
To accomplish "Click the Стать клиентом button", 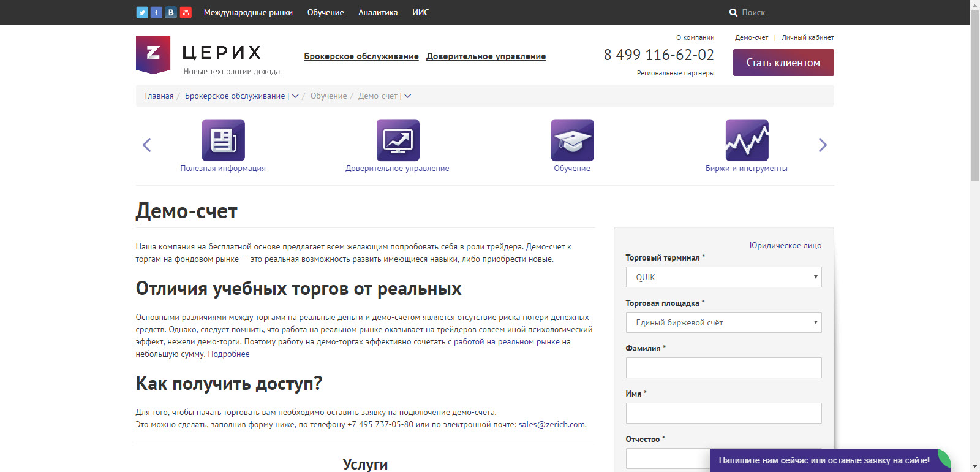I will tap(783, 63).
